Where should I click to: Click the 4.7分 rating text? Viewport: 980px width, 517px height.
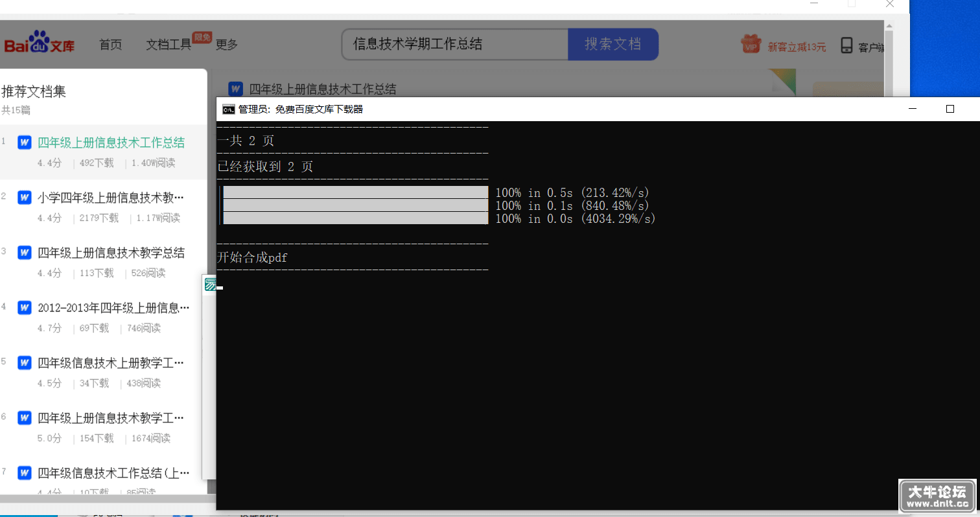coord(49,328)
